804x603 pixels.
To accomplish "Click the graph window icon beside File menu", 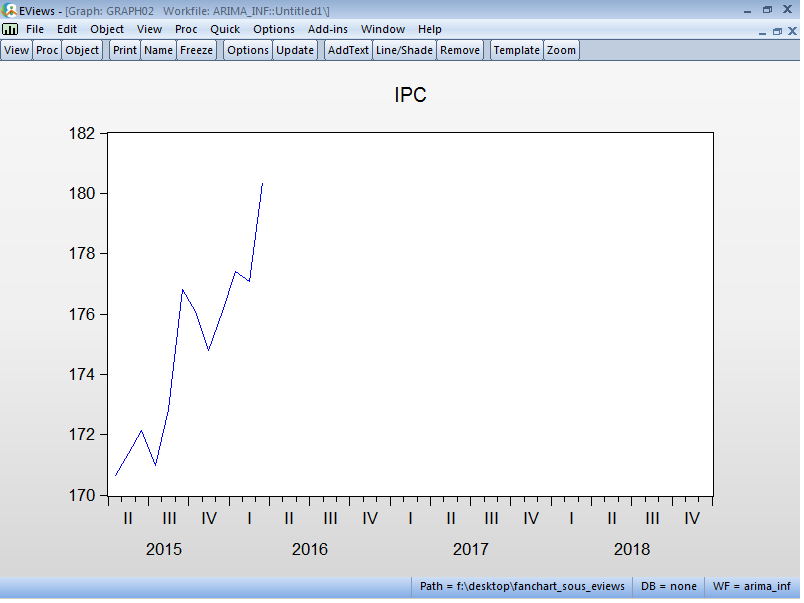I will coord(10,29).
